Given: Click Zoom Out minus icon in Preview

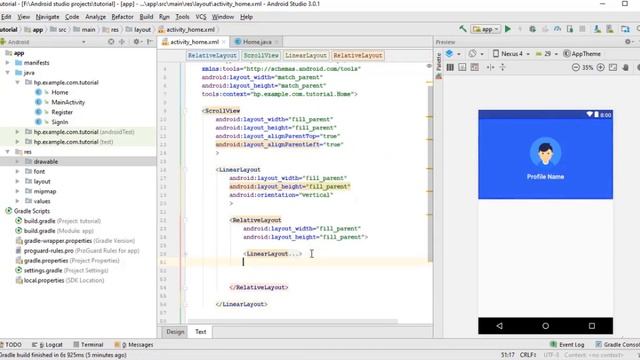Looking at the screenshot, I should [576, 67].
